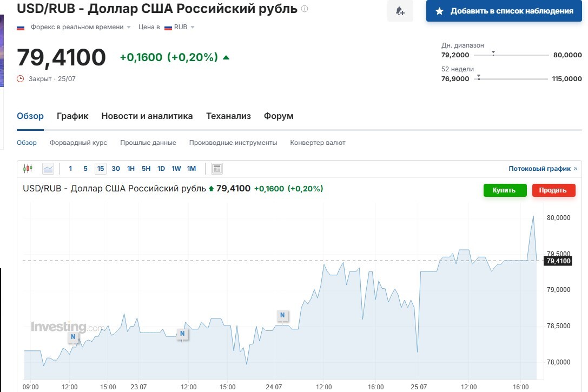Open the news marker near 24.07
Screen dimensions: 588x392
coord(282,315)
